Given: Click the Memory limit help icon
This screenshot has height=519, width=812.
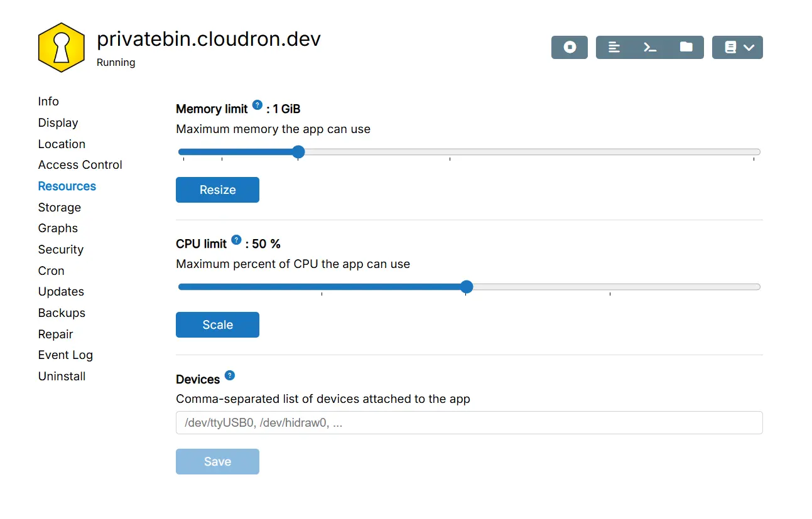Looking at the screenshot, I should (257, 105).
